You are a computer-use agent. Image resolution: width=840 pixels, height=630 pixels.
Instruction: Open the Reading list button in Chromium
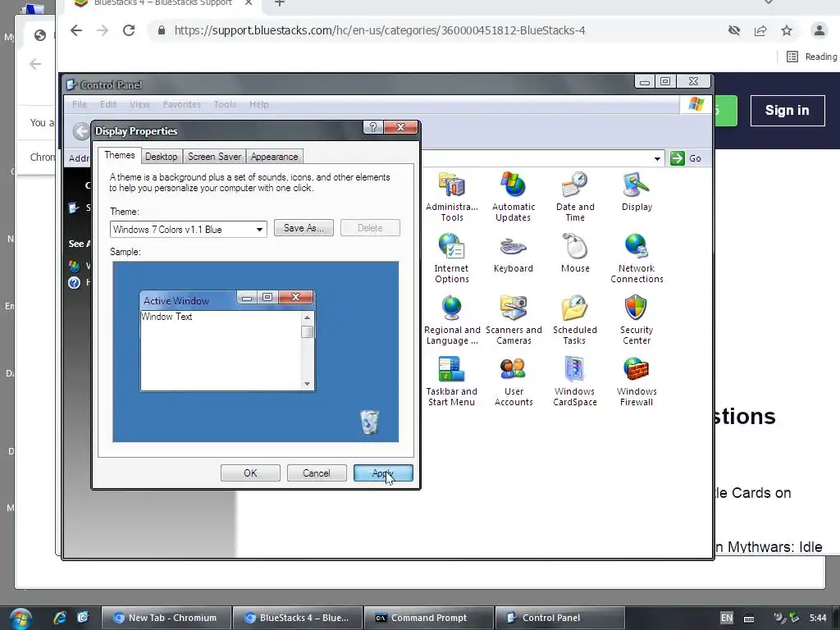coord(811,57)
